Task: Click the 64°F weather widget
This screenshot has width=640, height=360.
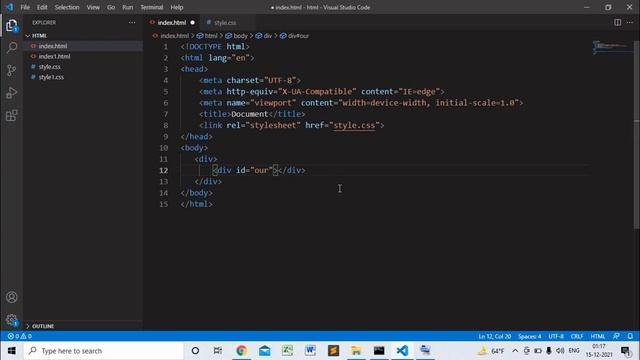Action: pyautogui.click(x=491, y=351)
